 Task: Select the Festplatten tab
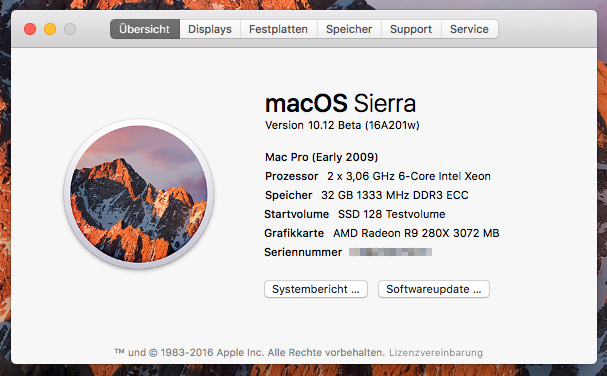pos(279,29)
